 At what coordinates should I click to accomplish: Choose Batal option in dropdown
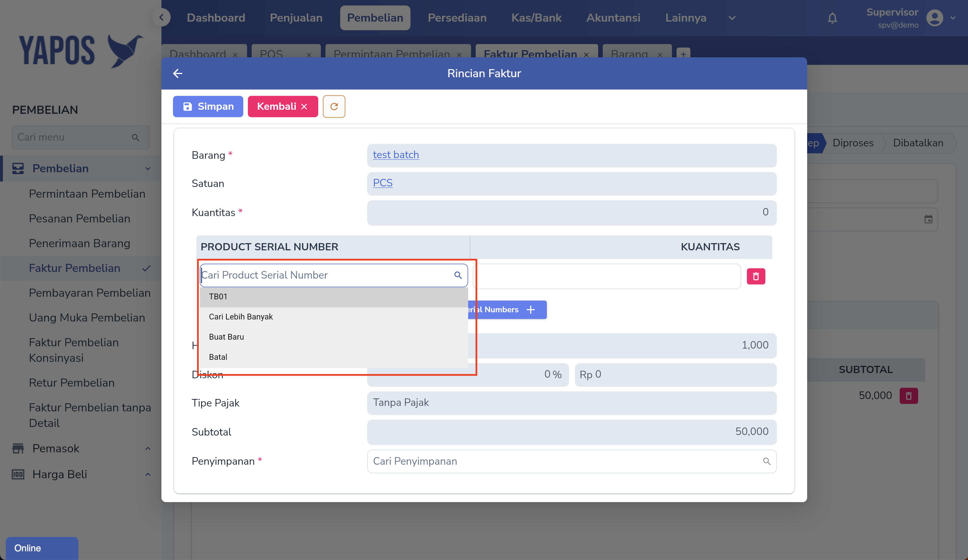pyautogui.click(x=334, y=357)
